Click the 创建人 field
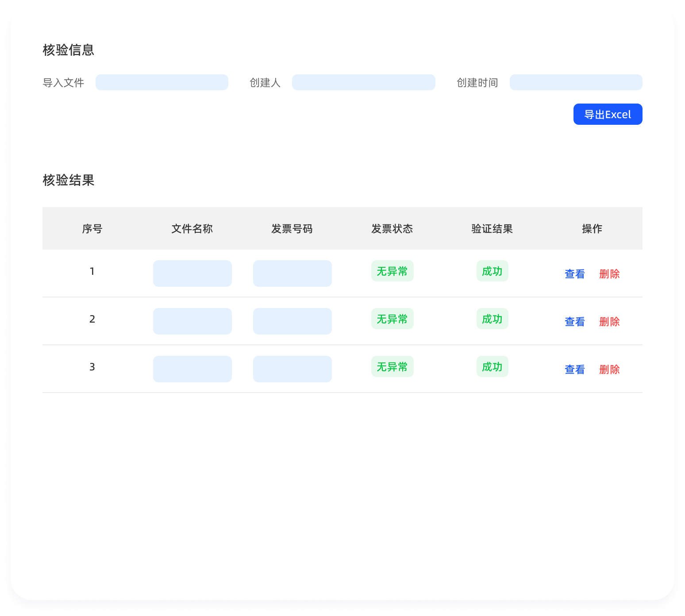Screen dimensions: 685x616 [x=363, y=82]
